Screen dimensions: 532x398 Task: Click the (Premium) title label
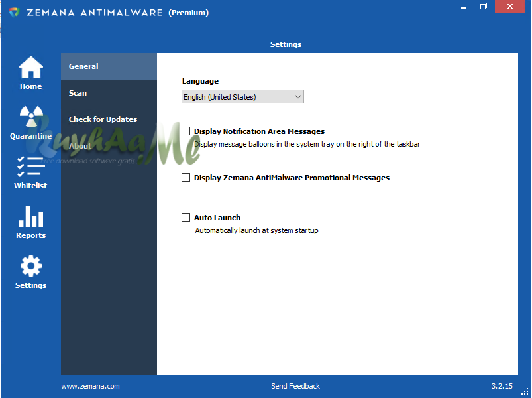tap(188, 13)
